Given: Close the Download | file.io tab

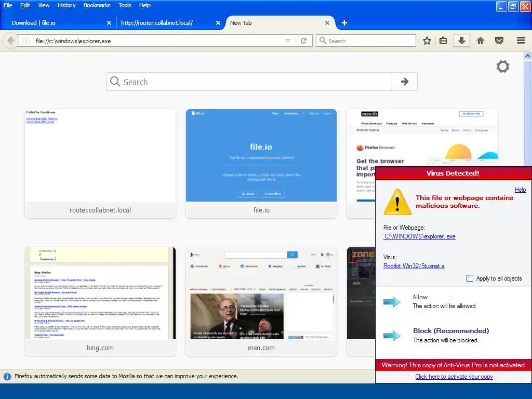Looking at the screenshot, I should point(109,23).
